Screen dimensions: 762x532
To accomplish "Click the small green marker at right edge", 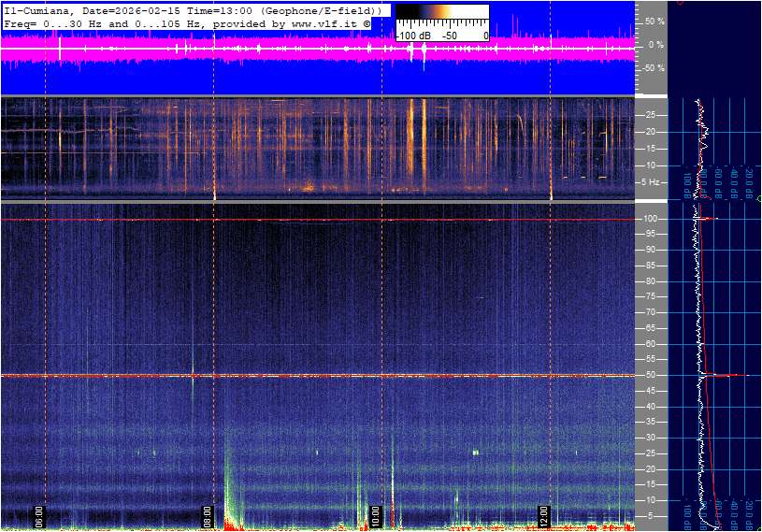I will pyautogui.click(x=758, y=199).
